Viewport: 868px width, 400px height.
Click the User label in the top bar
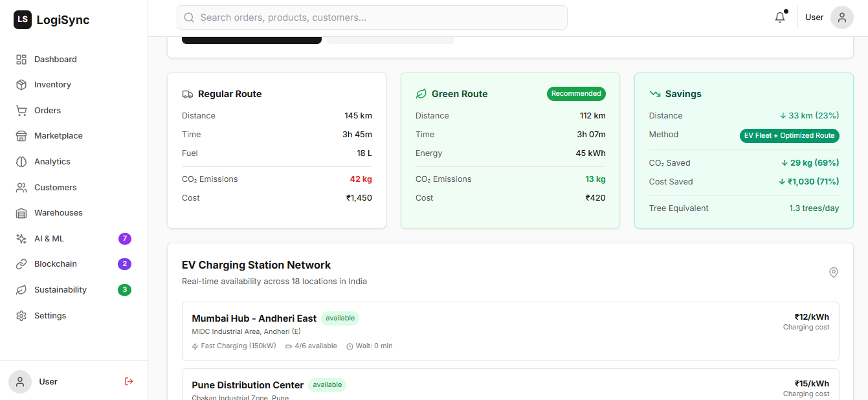[814, 17]
